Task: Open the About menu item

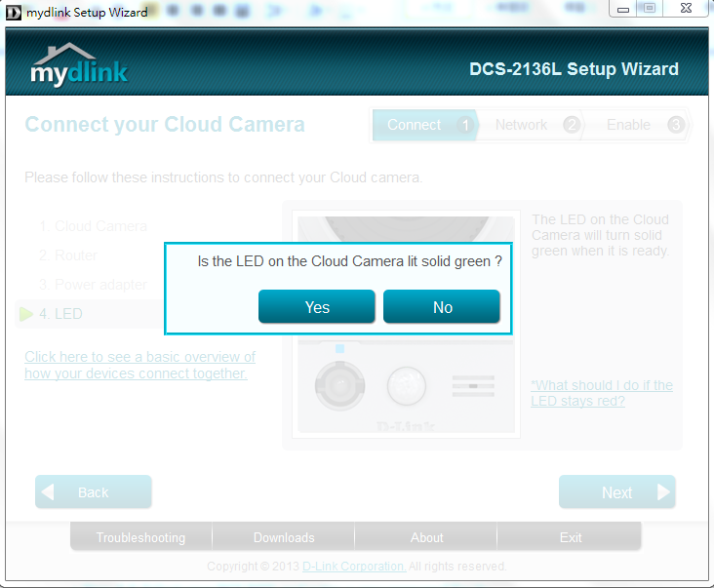Action: tap(426, 537)
